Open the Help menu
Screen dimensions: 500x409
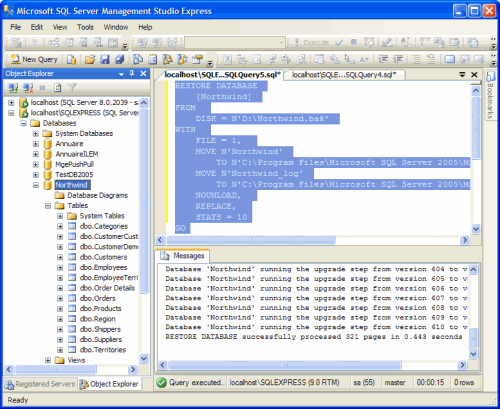pyautogui.click(x=145, y=27)
